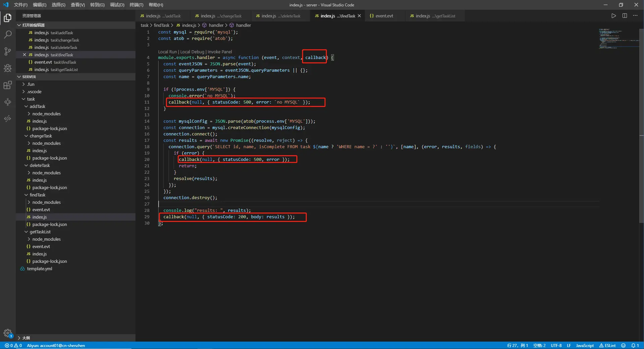The width and height of the screenshot is (644, 349).
Task: Click the Invoke Panel code lens link
Action: pyautogui.click(x=220, y=52)
